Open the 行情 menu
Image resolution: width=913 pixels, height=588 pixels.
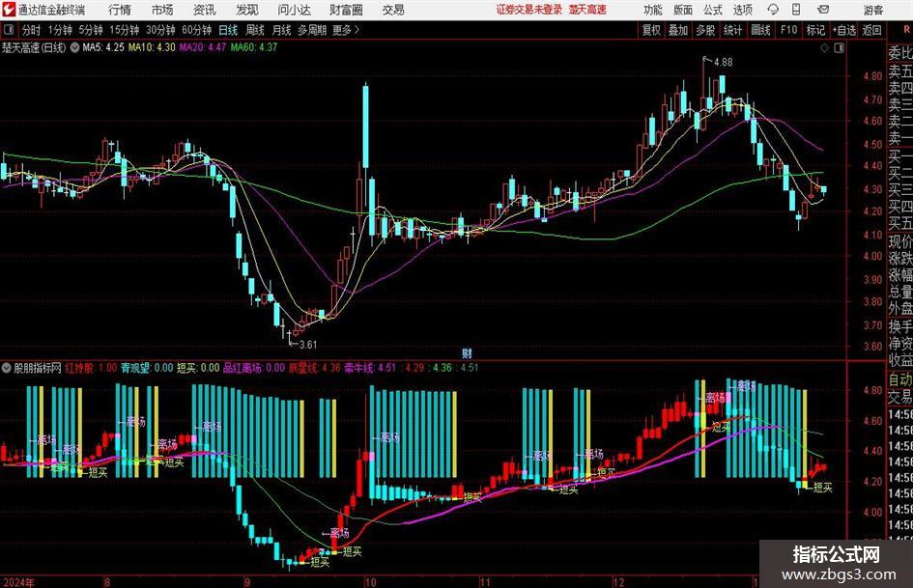tap(120, 10)
